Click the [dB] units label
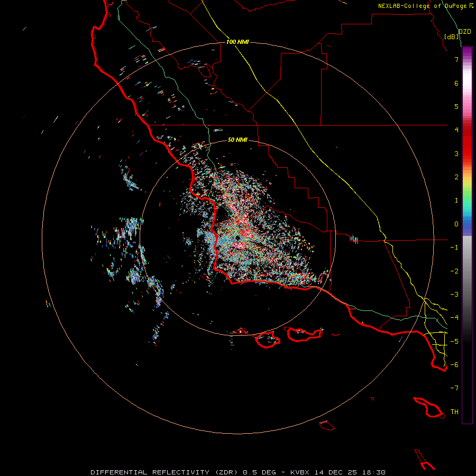This screenshot has height=476, width=476. 452,36
